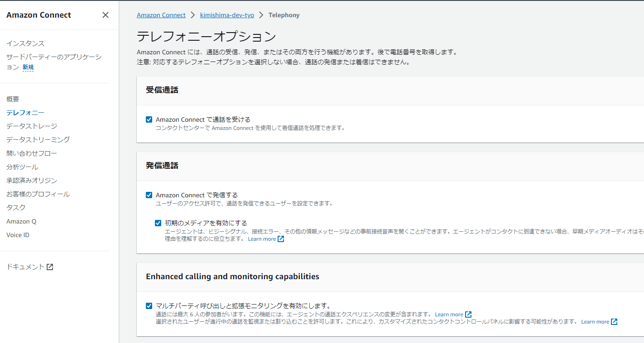
Task: Open 承認済みオリジン sidebar item
Action: (x=32, y=181)
